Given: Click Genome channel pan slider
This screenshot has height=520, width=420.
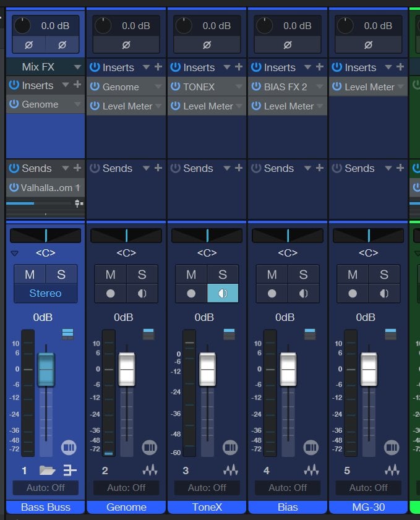Looking at the screenshot, I should pyautogui.click(x=126, y=236).
